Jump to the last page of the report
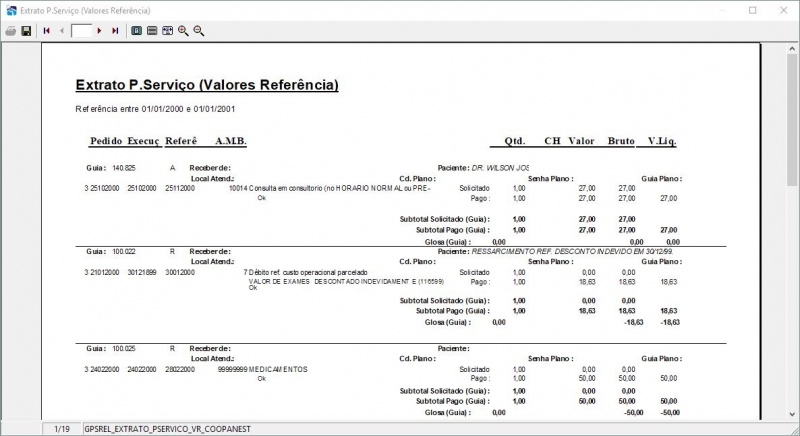The image size is (800, 436). point(115,31)
